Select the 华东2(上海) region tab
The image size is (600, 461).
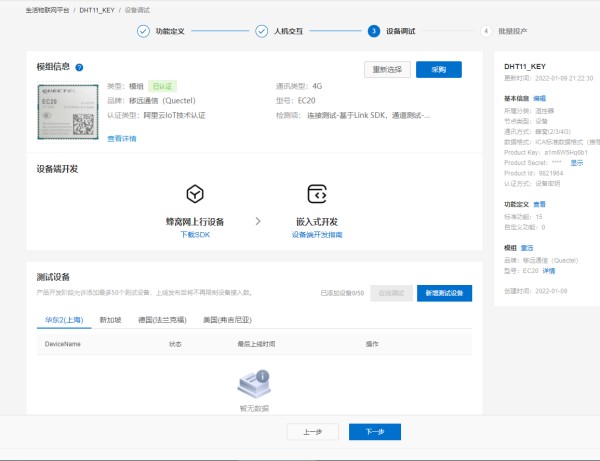point(61,320)
